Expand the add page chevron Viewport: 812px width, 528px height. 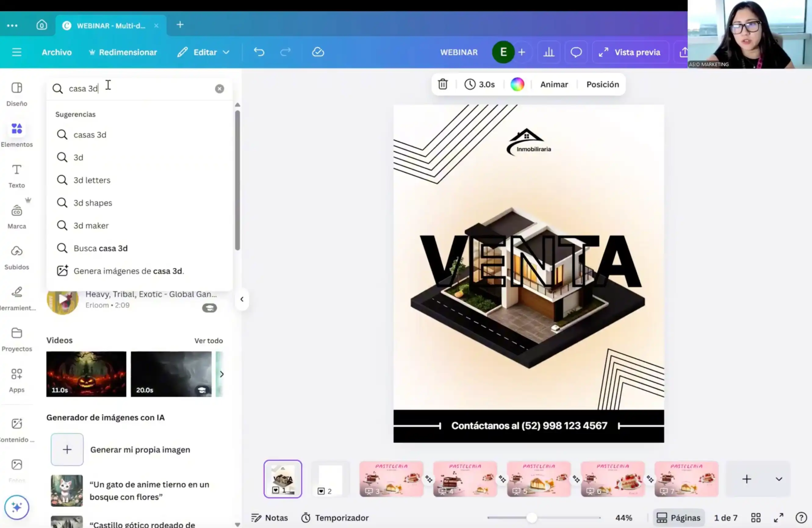[779, 479]
